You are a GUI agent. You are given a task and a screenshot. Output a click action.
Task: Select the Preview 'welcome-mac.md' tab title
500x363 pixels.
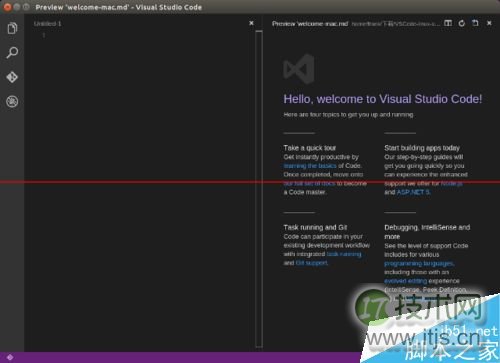point(310,24)
